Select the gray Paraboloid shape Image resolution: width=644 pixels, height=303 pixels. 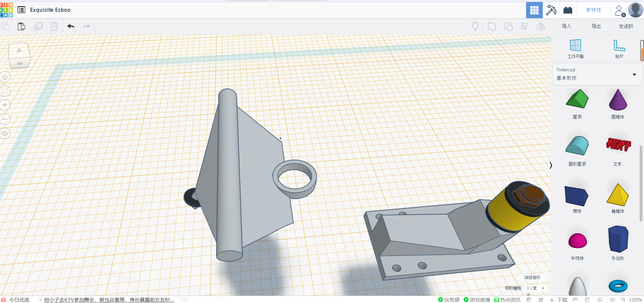pyautogui.click(x=577, y=286)
